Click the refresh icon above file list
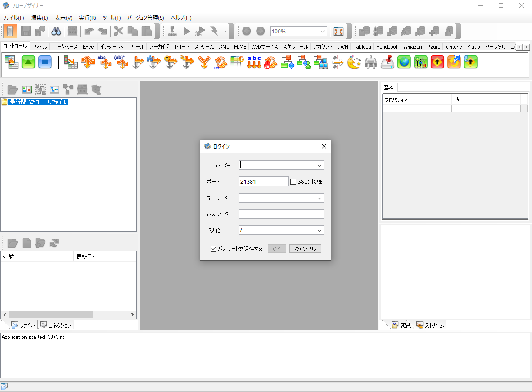Viewport: 532px width, 392px height. [54, 243]
